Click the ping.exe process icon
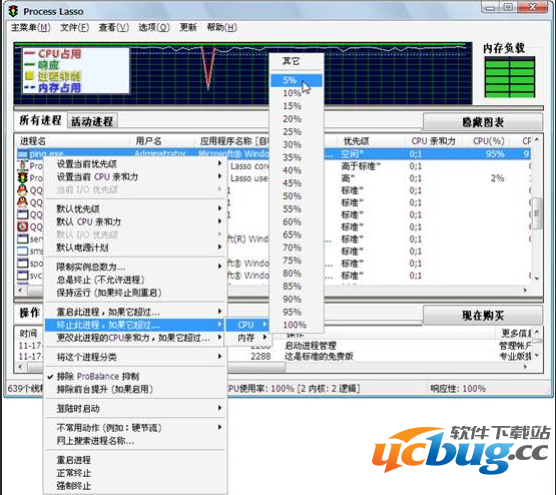Image resolution: width=556 pixels, height=495 pixels. [23, 154]
